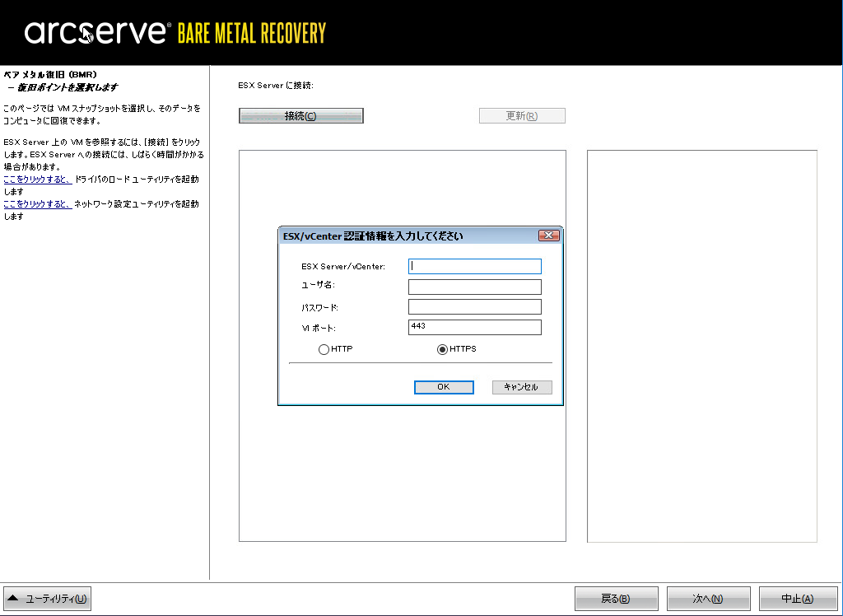
Task: Click the VI ポート field showing 443
Action: [x=475, y=327]
